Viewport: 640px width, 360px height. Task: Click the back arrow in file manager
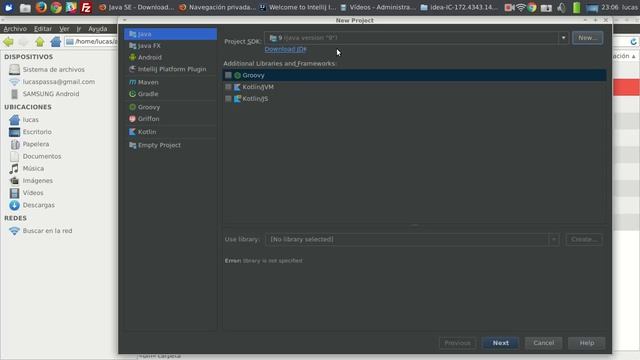click(x=8, y=42)
